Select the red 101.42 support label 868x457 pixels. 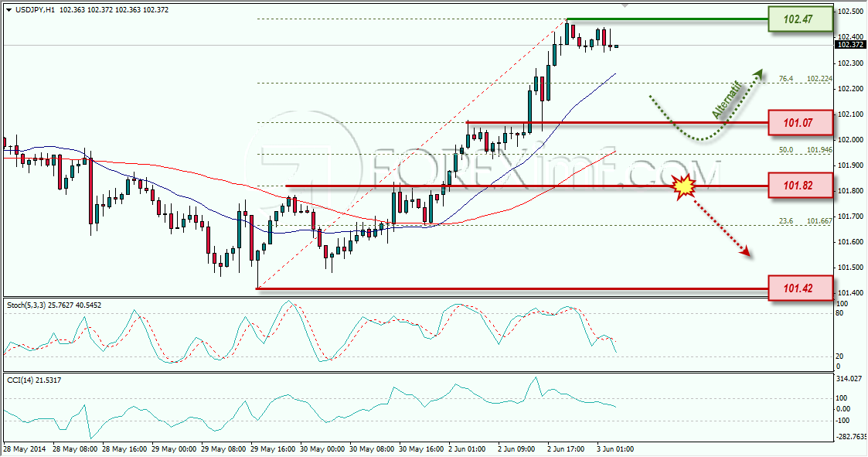pos(800,288)
